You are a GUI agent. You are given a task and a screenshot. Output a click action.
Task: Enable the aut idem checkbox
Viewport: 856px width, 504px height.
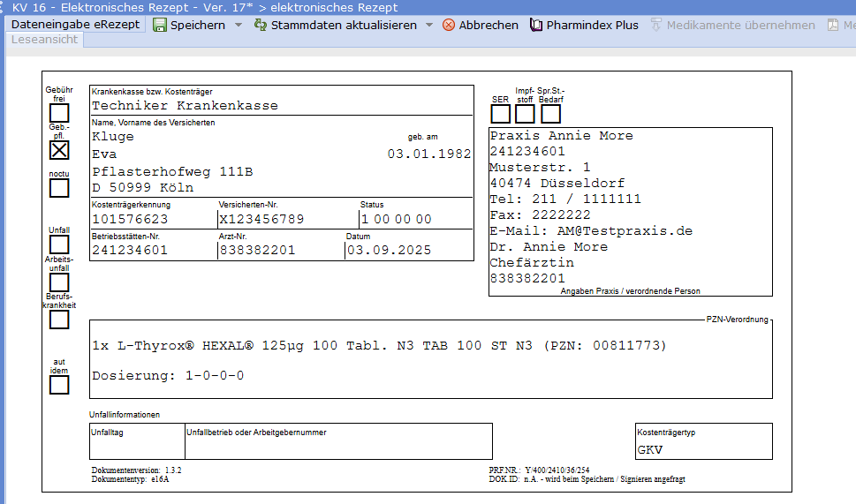point(59,385)
